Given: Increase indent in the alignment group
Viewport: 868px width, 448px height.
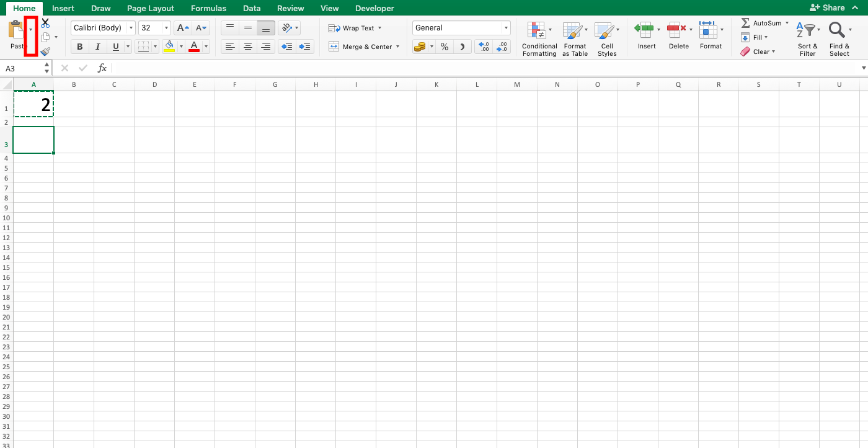Looking at the screenshot, I should tap(304, 47).
